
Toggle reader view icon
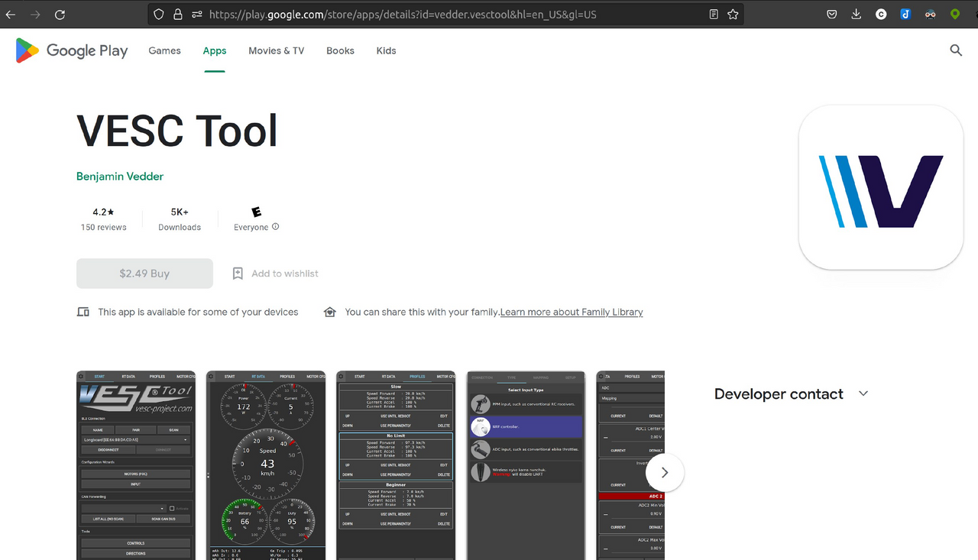714,15
